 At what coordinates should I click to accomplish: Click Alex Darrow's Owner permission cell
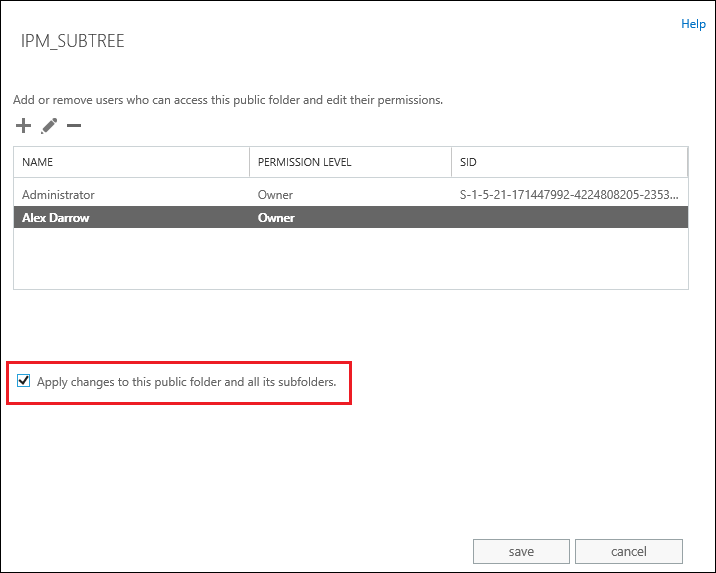tap(276, 218)
